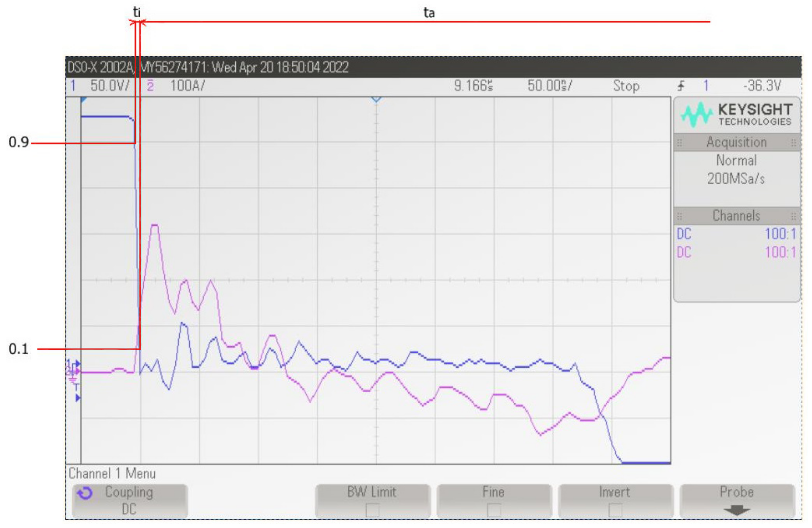
Task: Click trigger time reference triangle at top
Action: click(376, 99)
